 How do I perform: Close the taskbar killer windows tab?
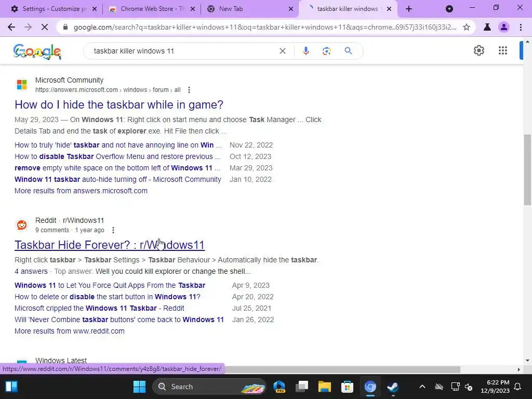(389, 9)
